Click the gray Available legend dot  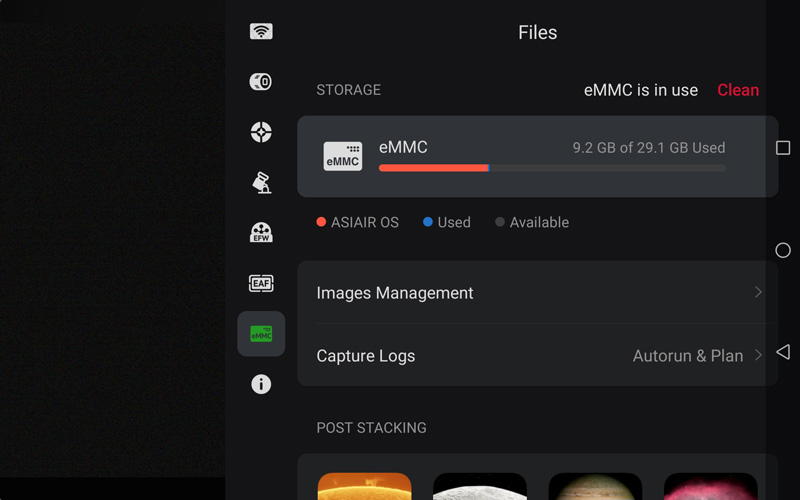pos(499,222)
